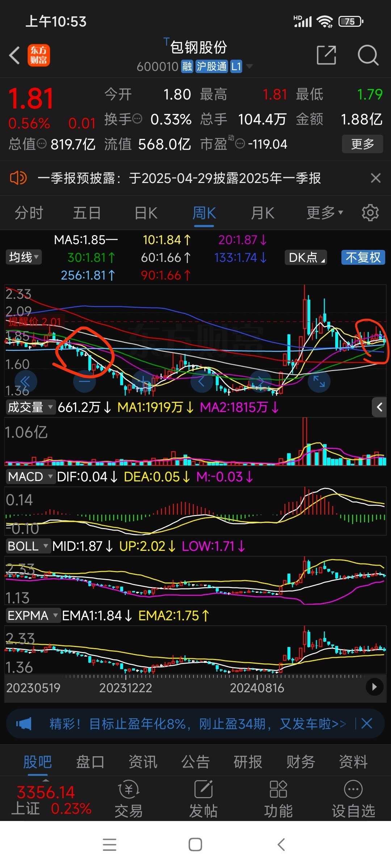Open stock search with magnifier icon

pyautogui.click(x=368, y=55)
